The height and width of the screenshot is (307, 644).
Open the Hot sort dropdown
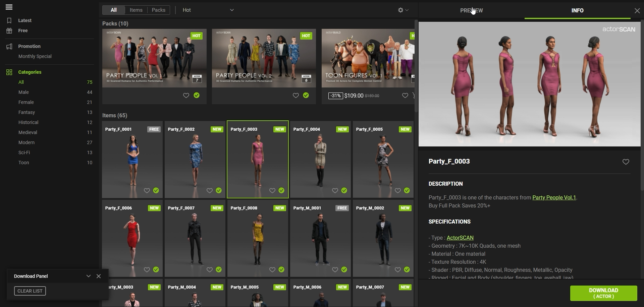(208, 10)
